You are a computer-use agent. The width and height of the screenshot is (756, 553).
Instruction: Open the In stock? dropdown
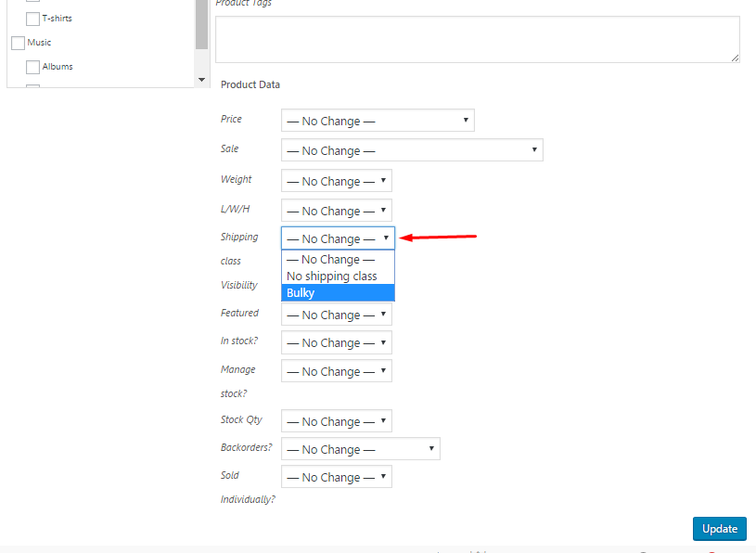pos(336,342)
